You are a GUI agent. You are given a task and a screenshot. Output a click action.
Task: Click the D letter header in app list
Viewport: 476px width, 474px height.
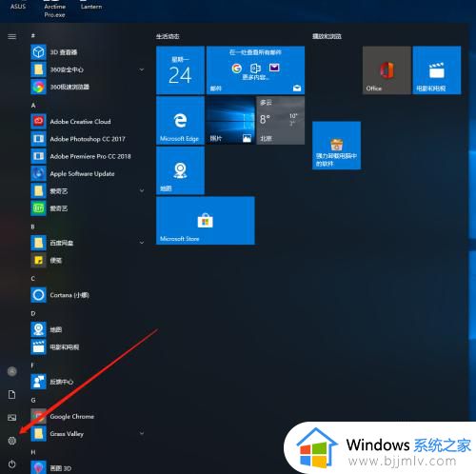point(33,313)
